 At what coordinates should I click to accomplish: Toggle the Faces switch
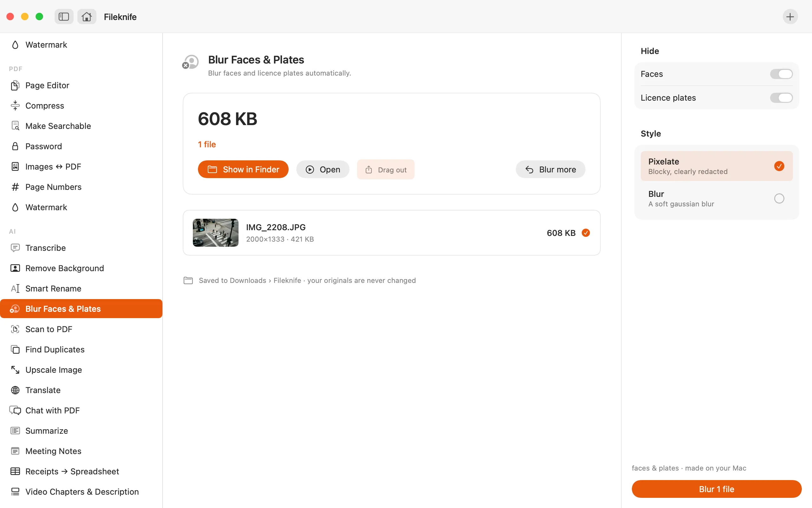[781, 74]
